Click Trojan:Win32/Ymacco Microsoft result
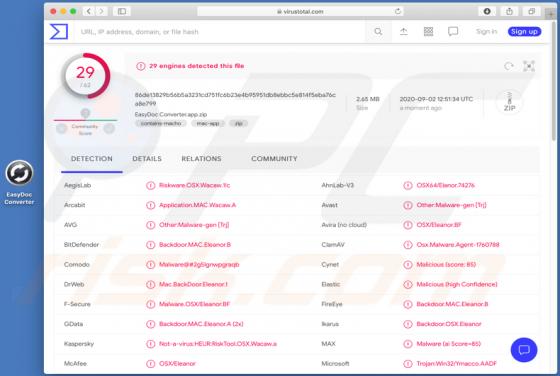This screenshot has width=560, height=376. pos(456,364)
